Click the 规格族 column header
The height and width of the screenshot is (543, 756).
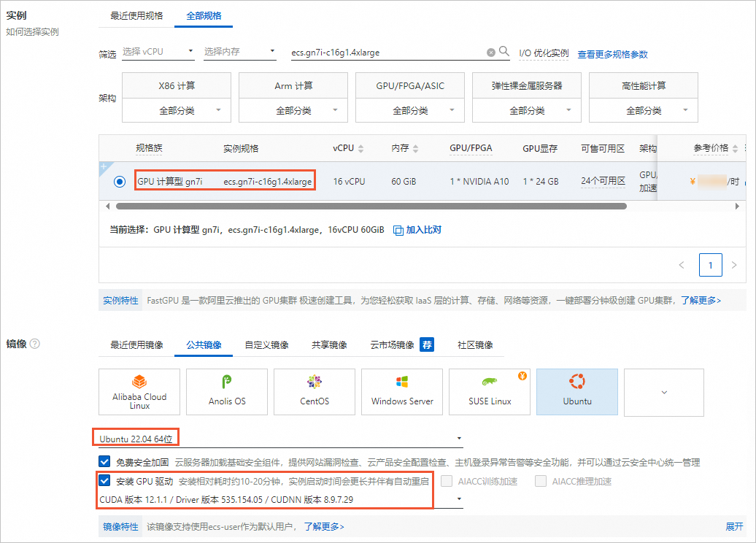tap(149, 148)
